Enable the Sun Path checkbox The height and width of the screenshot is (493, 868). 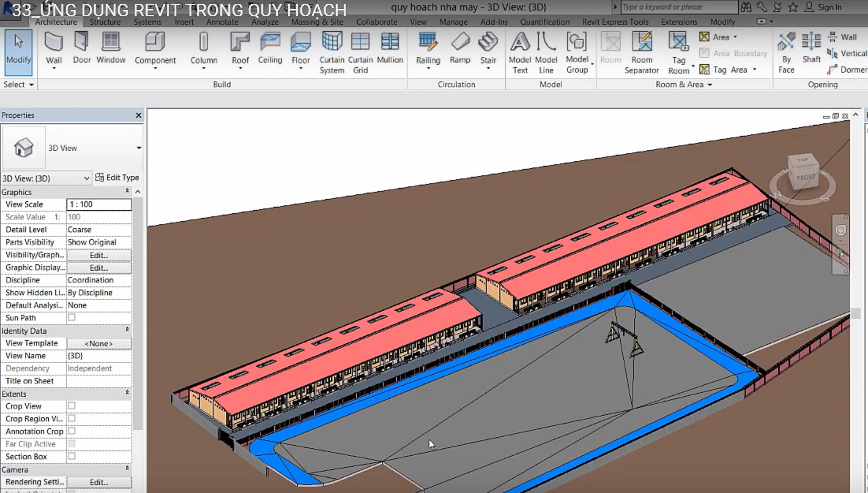point(72,317)
